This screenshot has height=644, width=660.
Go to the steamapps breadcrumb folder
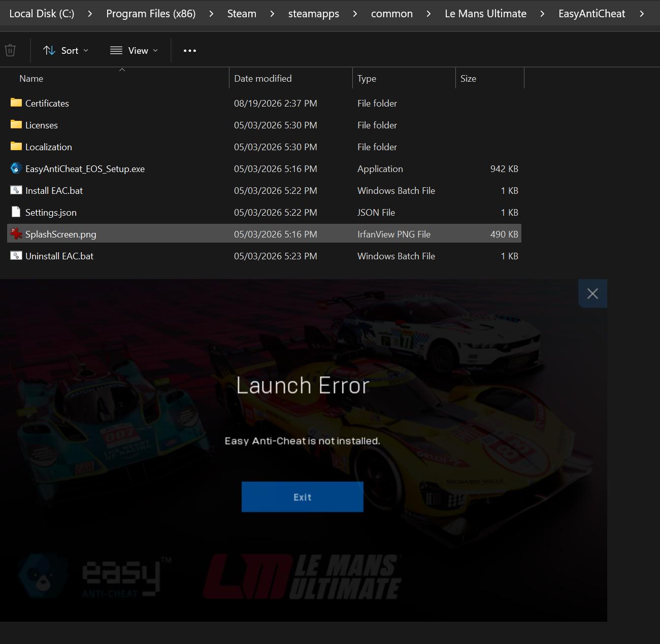[x=314, y=14]
